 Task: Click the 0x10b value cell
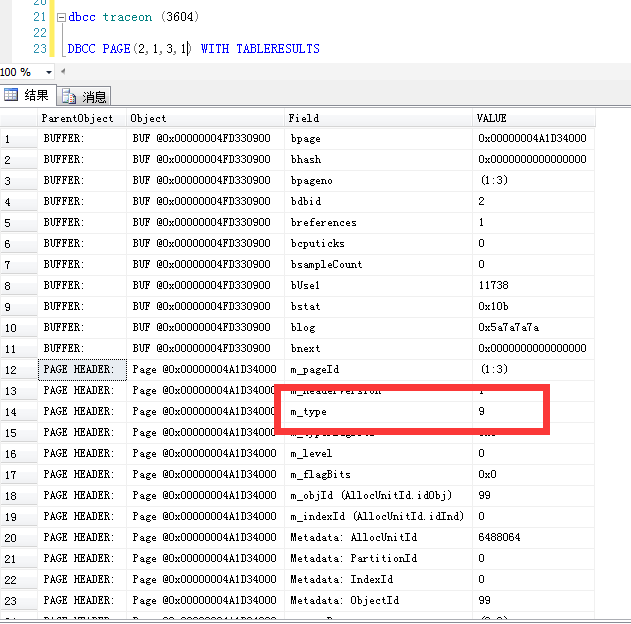[x=533, y=307]
